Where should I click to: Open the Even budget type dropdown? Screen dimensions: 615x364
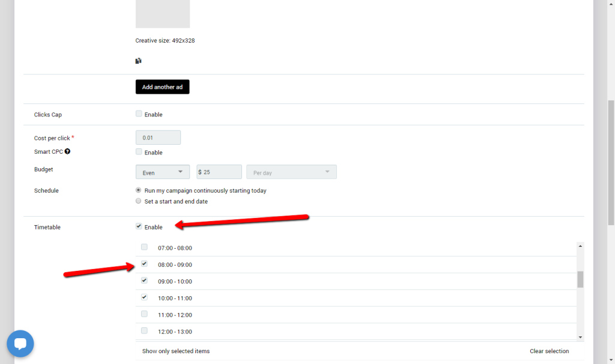[163, 172]
